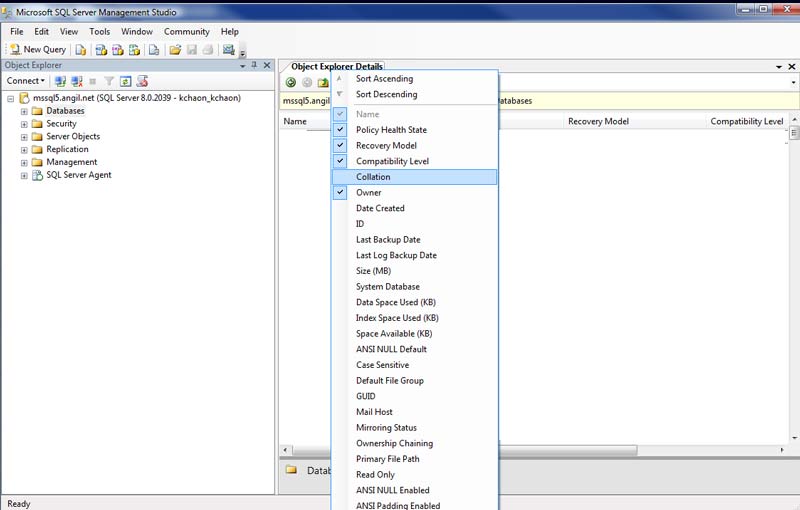Click the Open File folder icon
800x510 pixels.
coord(175,49)
